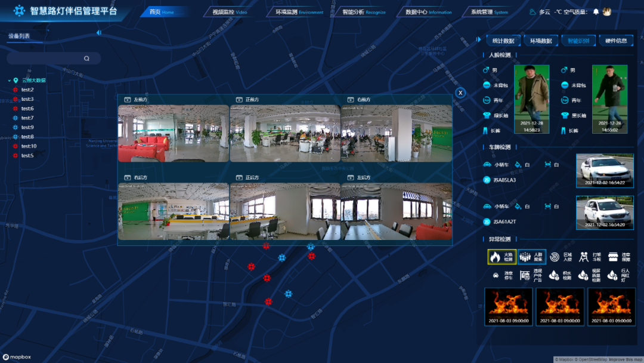Select device test:7 in the device list

[x=27, y=118]
